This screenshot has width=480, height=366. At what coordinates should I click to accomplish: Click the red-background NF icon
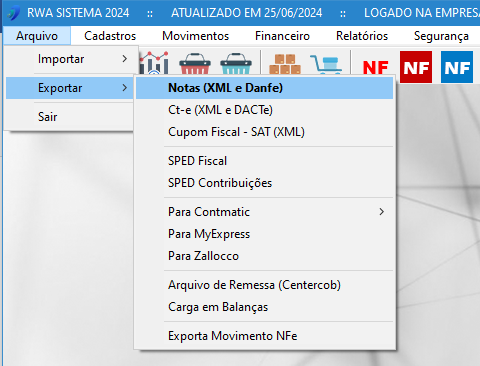click(x=416, y=67)
